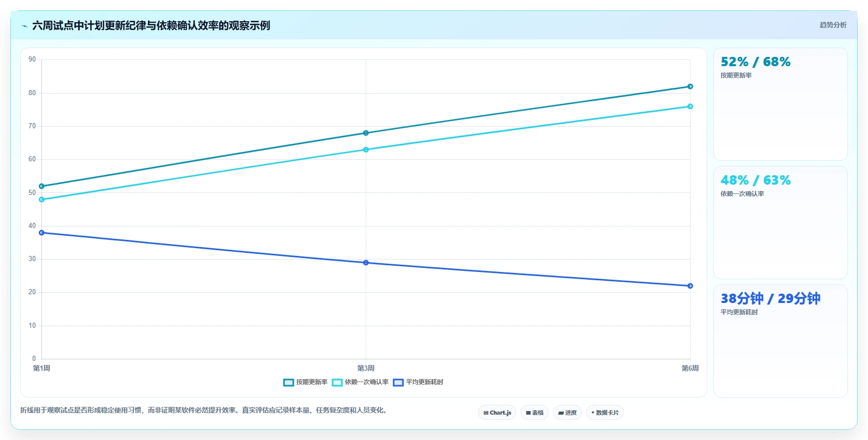The width and height of the screenshot is (868, 440).
Task: Click the 按期更新率 point at 第6周 (82)
Action: click(x=690, y=86)
